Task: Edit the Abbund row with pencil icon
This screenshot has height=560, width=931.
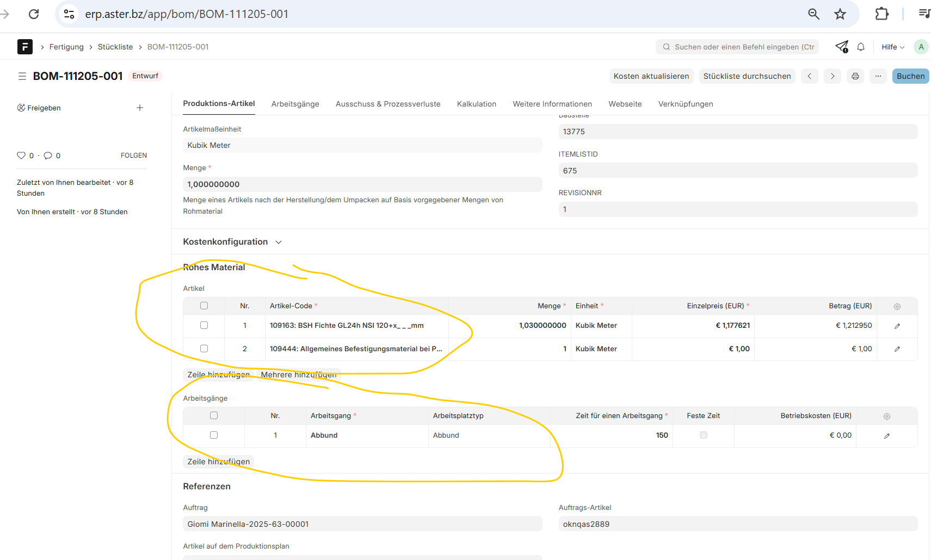Action: (x=886, y=435)
